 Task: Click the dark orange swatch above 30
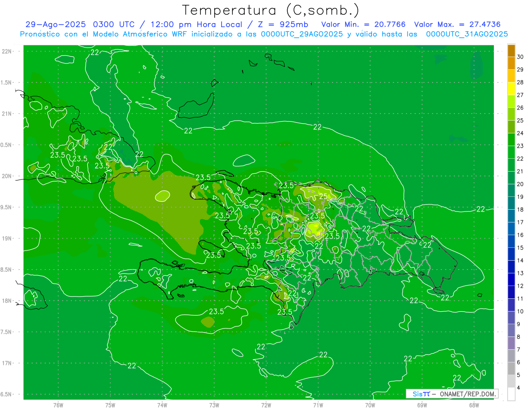click(511, 51)
